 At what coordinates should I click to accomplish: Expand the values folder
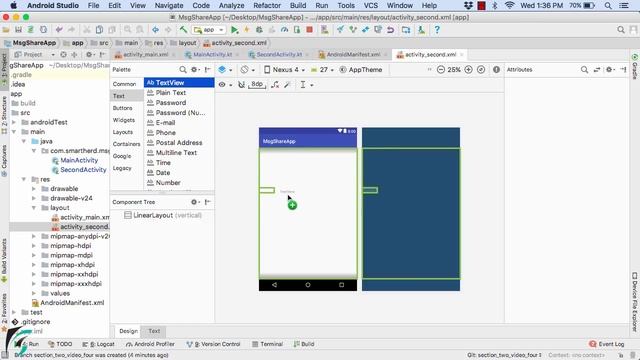[x=34, y=293]
